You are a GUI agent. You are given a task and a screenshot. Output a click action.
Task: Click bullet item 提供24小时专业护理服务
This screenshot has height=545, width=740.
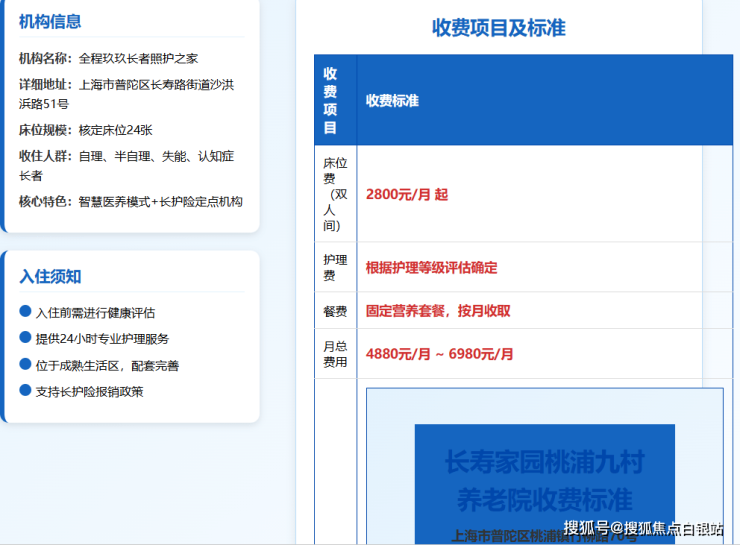tap(94, 338)
